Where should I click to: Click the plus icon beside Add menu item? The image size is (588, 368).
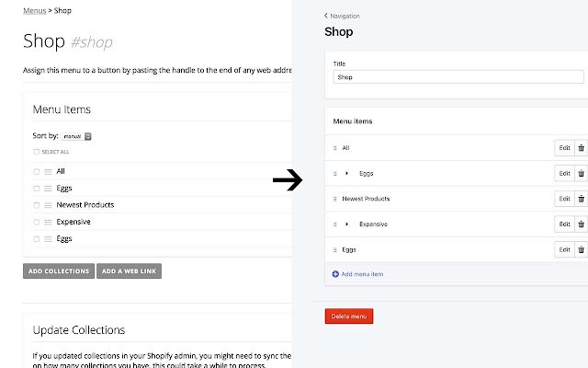335,274
